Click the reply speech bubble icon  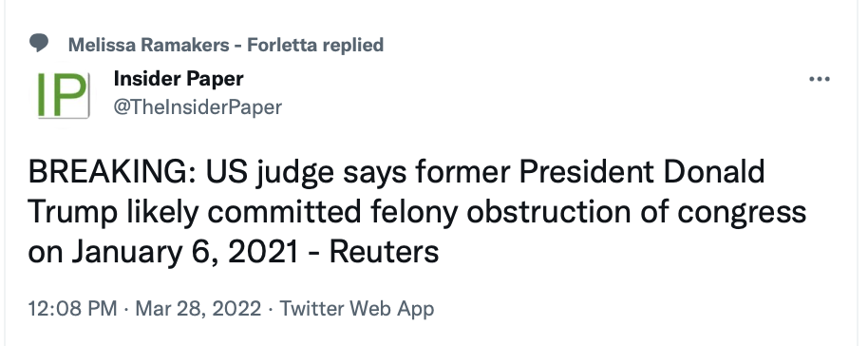39,44
